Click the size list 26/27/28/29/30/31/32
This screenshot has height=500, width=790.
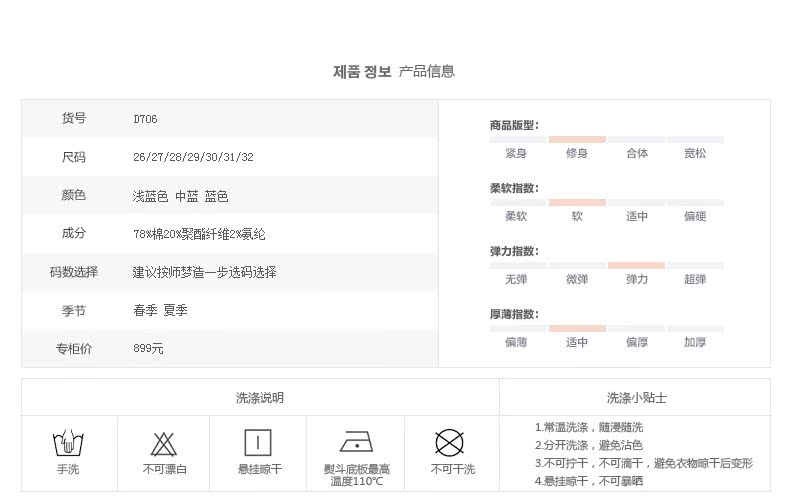coord(193,157)
